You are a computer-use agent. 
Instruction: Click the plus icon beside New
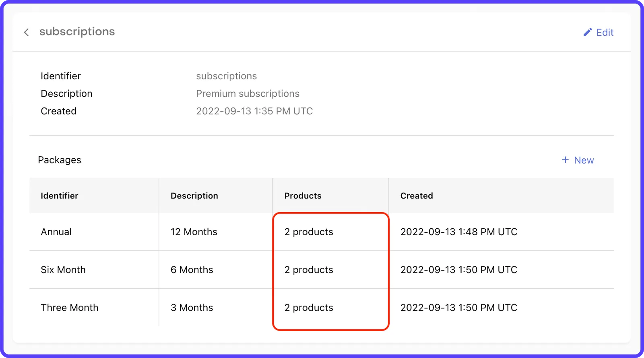point(565,160)
